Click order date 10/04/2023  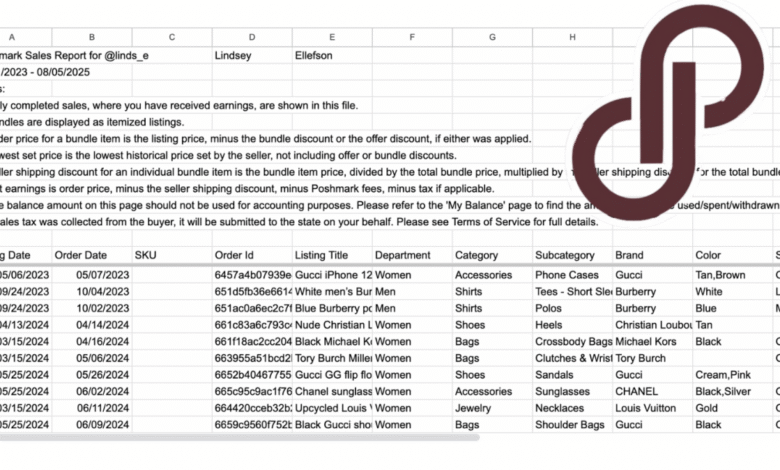point(92,291)
